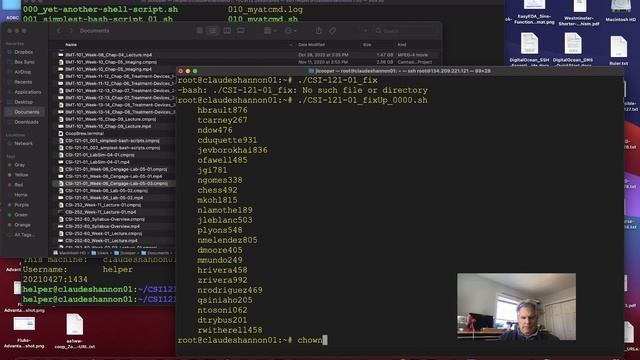Switch Finder to icon view
The height and width of the screenshot is (360, 640).
pyautogui.click(x=200, y=31)
